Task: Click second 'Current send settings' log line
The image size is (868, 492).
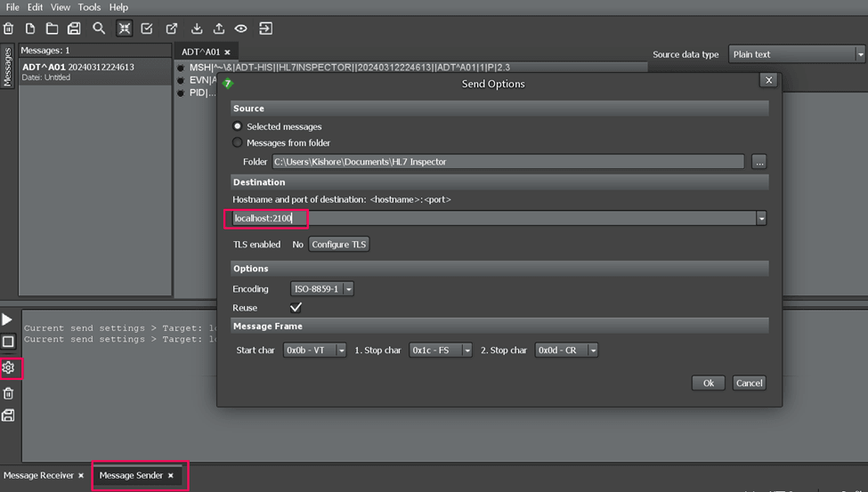Action: tap(121, 339)
